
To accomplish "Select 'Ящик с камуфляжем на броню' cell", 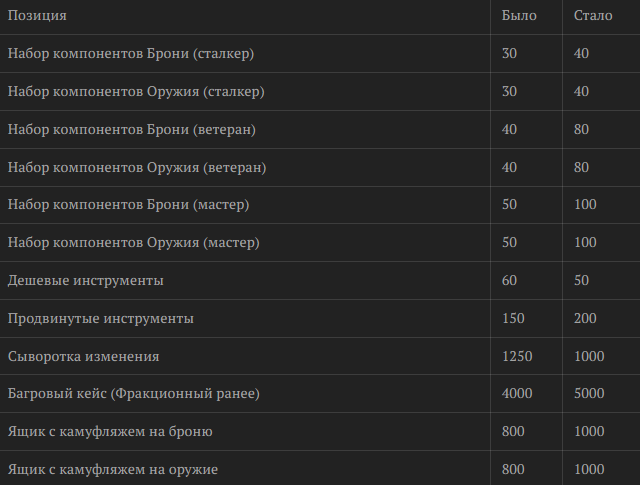I will (109, 432).
